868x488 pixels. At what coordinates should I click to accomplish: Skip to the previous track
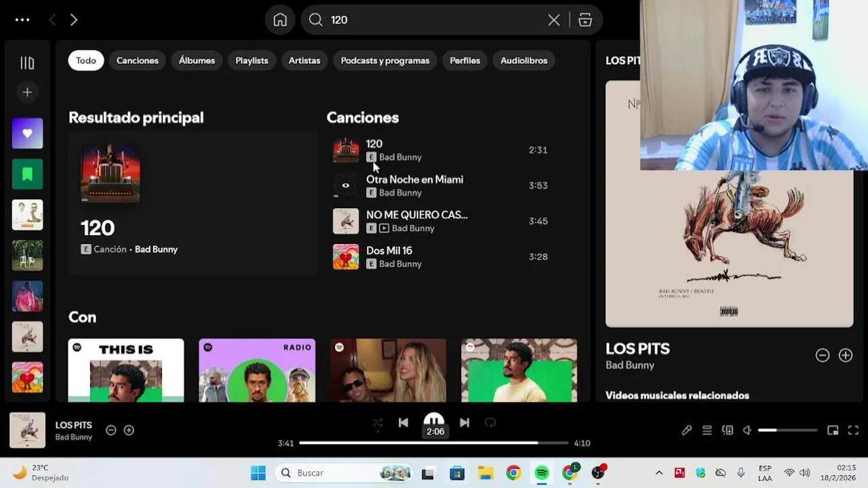point(403,423)
